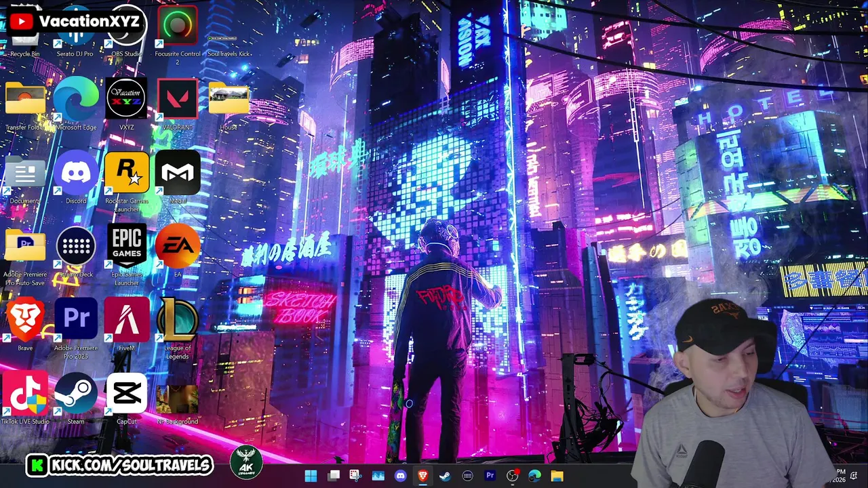Open Steam from the taskbar
The width and height of the screenshot is (868, 488).
(445, 476)
